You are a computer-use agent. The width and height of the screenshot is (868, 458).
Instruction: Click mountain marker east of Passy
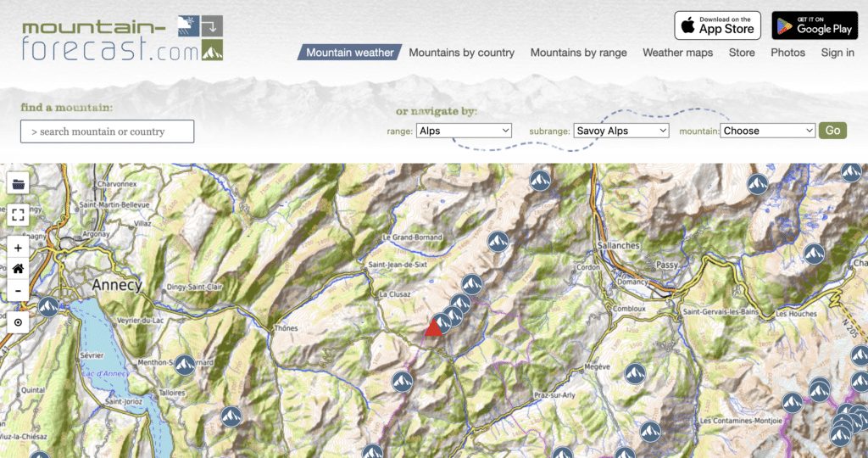[814, 254]
